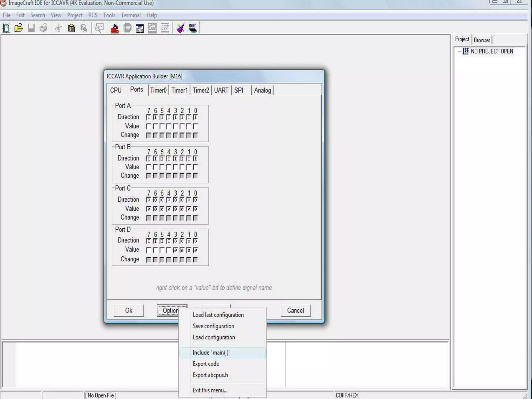This screenshot has width=532, height=399.
Task: Click Cancel in Application Builder
Action: click(x=296, y=310)
